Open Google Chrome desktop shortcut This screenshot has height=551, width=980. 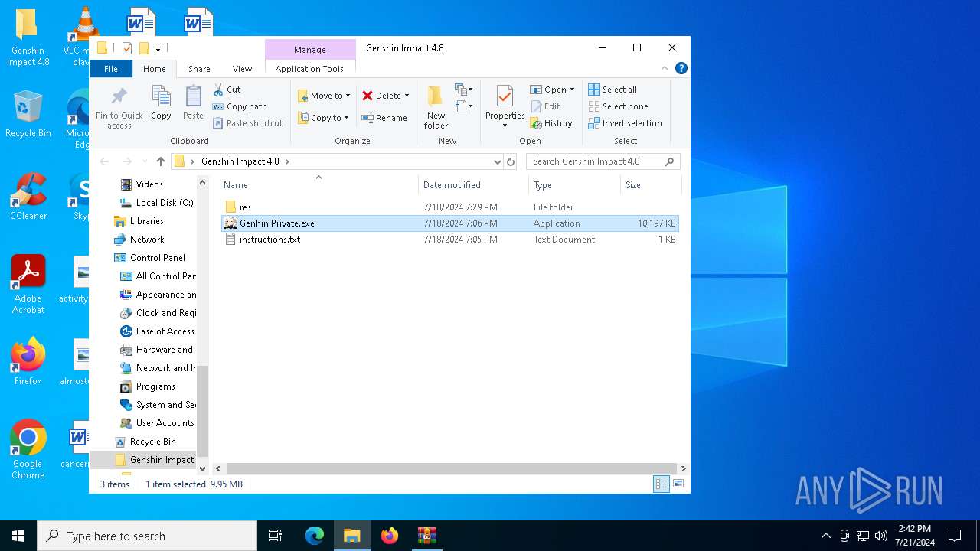[x=28, y=449]
